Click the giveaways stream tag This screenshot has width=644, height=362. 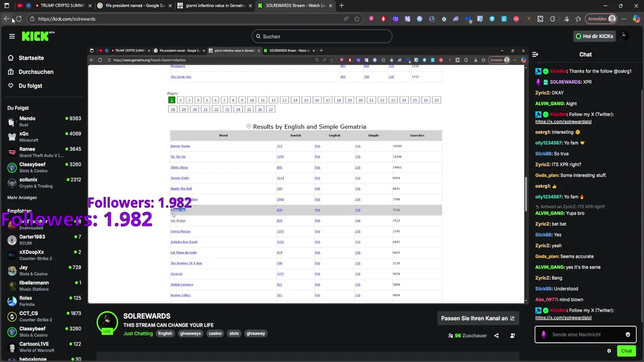tap(190, 333)
